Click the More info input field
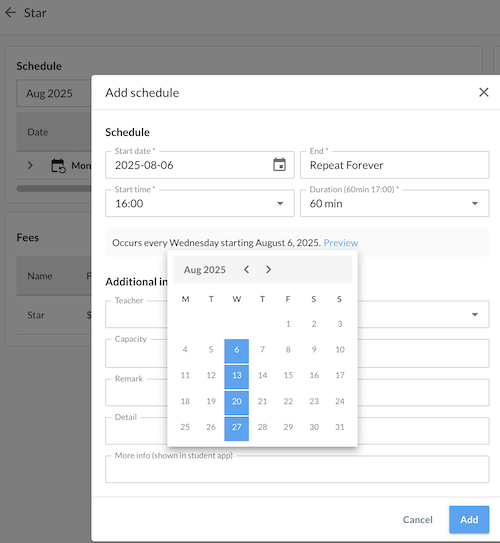This screenshot has height=543, width=500. click(x=297, y=469)
